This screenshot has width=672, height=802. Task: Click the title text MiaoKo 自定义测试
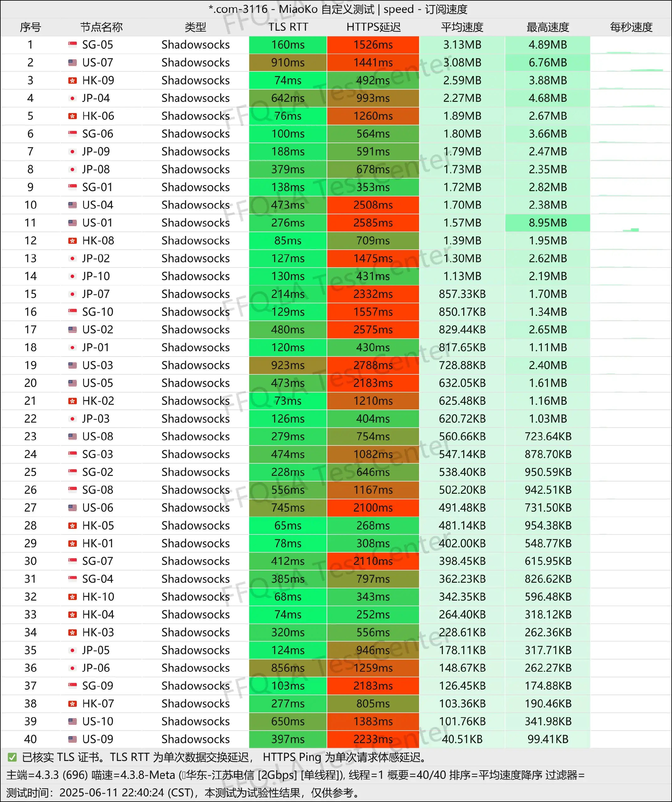click(x=326, y=9)
